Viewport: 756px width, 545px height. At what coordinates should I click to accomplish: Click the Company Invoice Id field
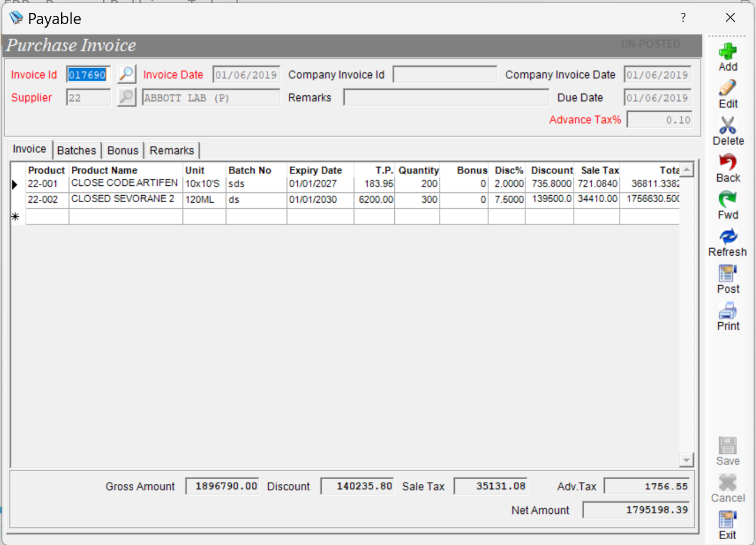(445, 75)
